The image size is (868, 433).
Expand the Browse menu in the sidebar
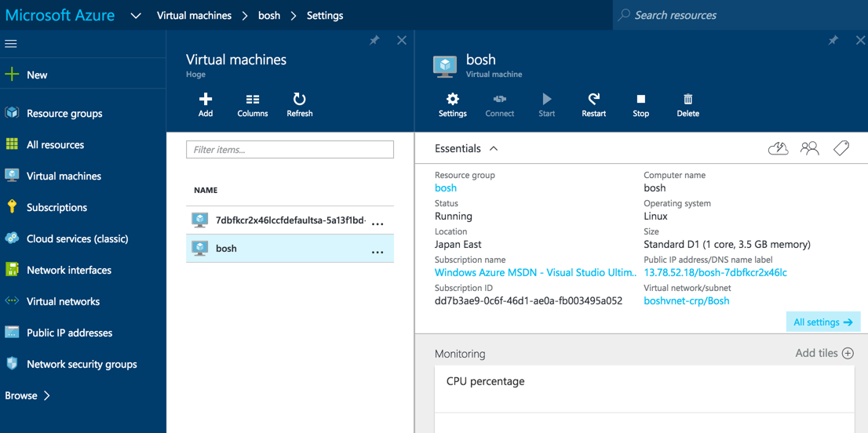click(x=27, y=395)
